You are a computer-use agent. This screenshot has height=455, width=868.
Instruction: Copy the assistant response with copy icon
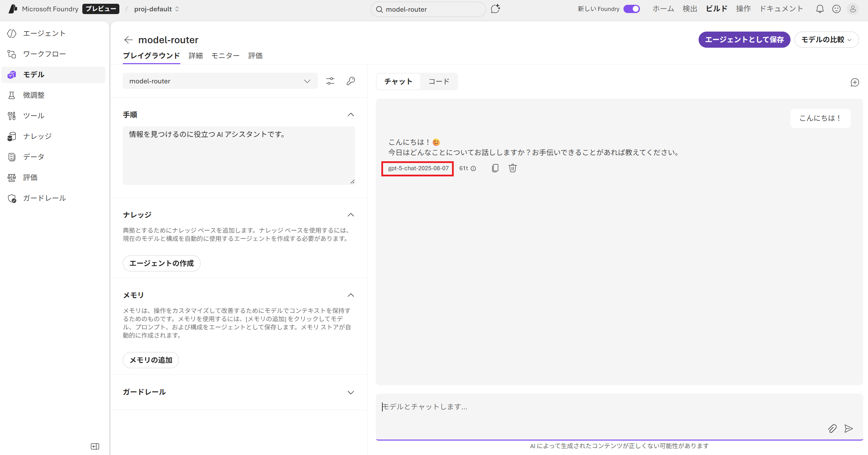click(495, 168)
